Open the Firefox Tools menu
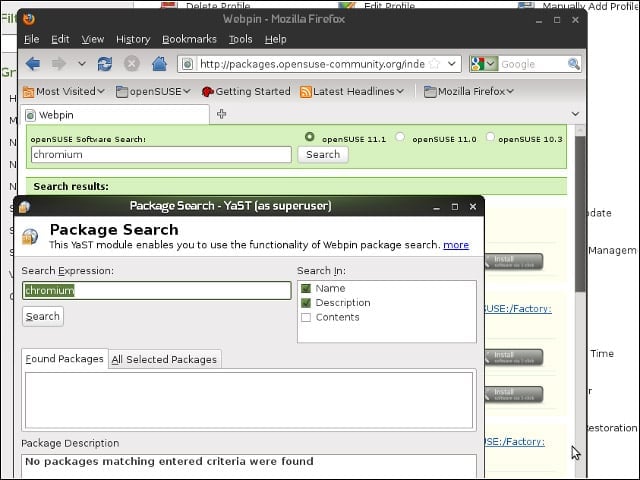This screenshot has width=640, height=480. 240,39
